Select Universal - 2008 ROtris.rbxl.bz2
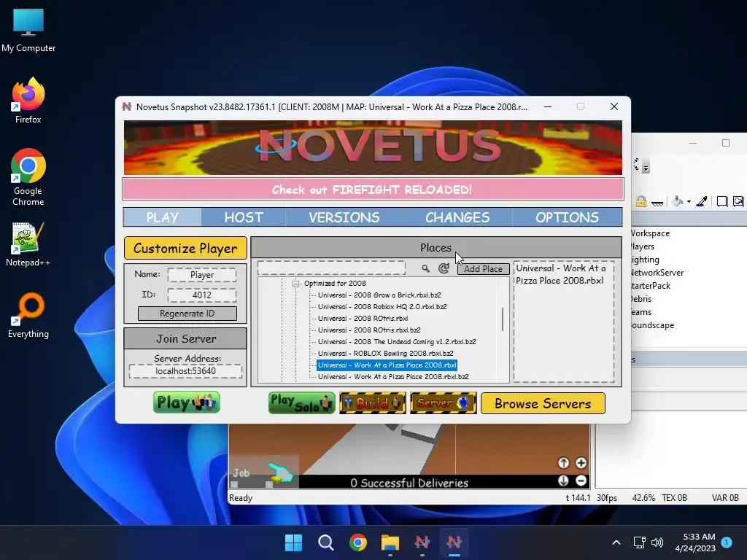 pos(369,330)
